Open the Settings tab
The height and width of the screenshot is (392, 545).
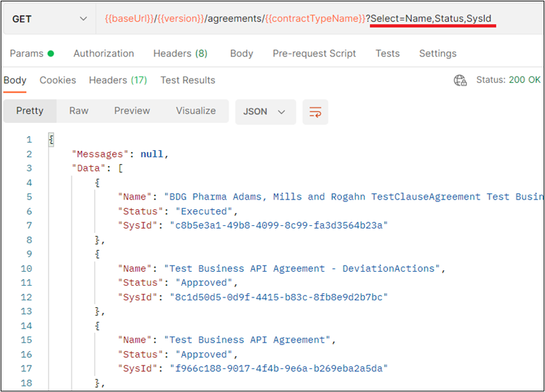tap(438, 54)
